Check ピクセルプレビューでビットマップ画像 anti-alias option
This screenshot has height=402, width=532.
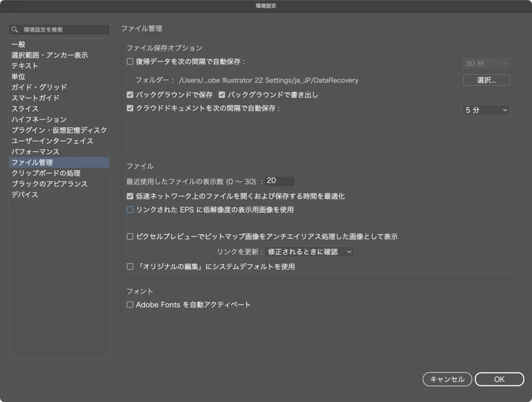pyautogui.click(x=130, y=236)
